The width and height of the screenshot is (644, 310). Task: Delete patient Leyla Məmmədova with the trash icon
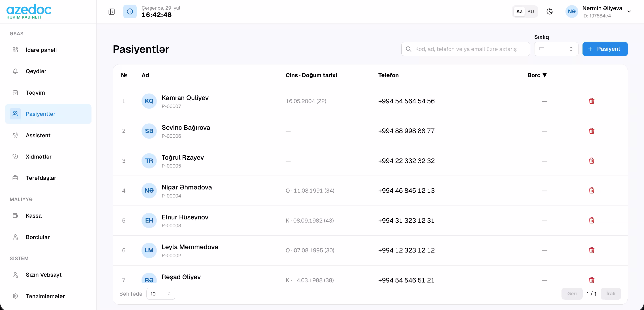pos(591,250)
